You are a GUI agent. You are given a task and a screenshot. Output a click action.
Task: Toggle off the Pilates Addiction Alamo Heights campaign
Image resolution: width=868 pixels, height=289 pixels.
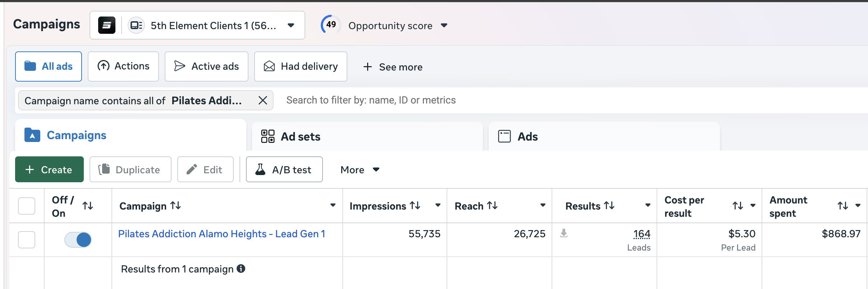tap(78, 240)
